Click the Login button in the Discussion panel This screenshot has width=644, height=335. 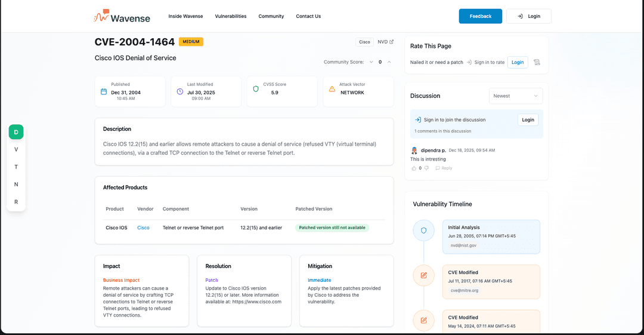pos(528,119)
